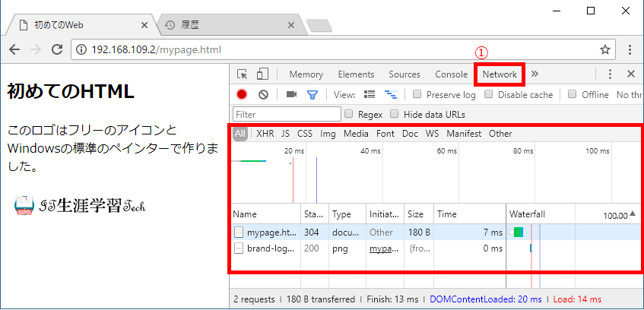Click the Waterfall sort arrow beside 100.00
The image size is (644, 310).
[633, 214]
